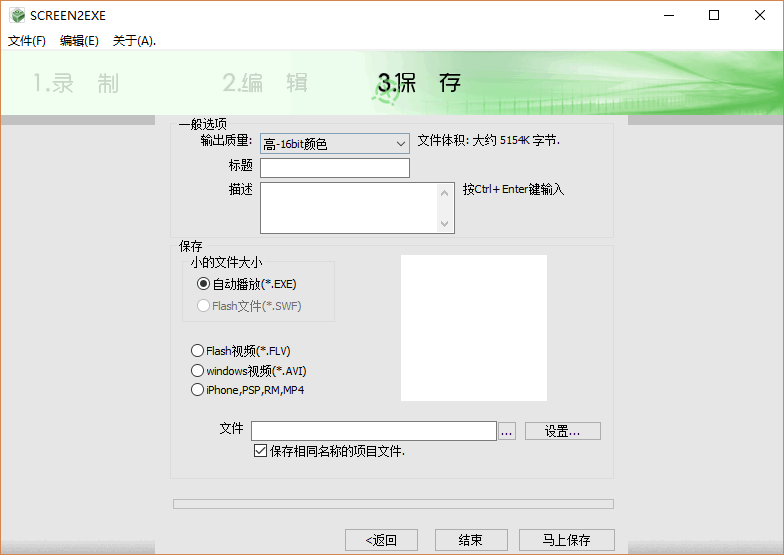The width and height of the screenshot is (784, 555).
Task: Click 马上保存 save now button
Action: point(566,540)
